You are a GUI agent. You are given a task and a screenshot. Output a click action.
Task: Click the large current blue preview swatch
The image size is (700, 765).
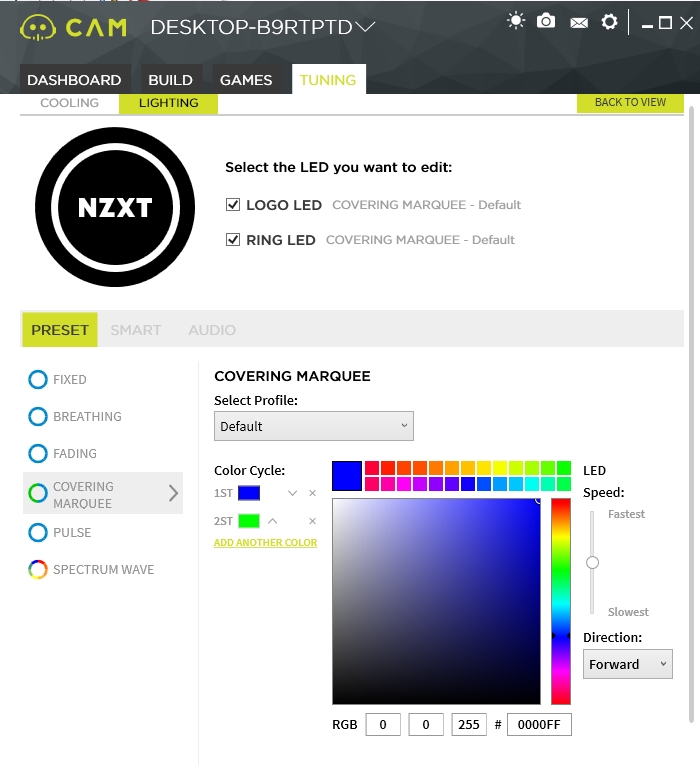347,475
